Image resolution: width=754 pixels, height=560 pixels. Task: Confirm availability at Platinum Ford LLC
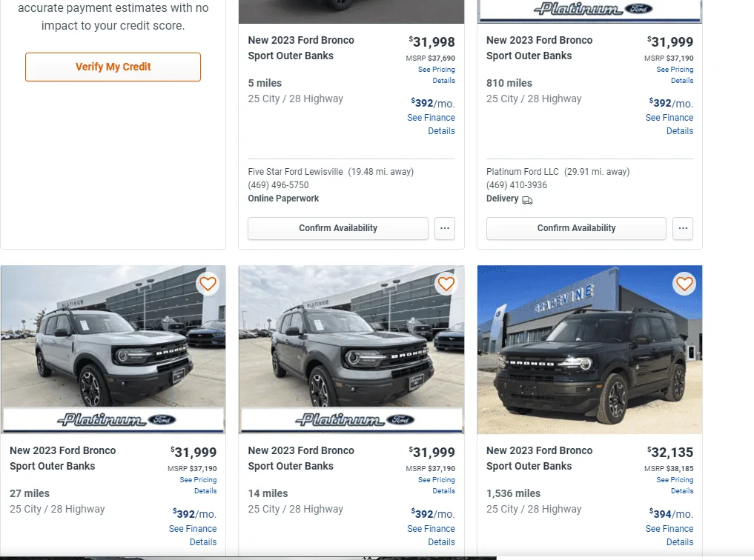tap(576, 228)
